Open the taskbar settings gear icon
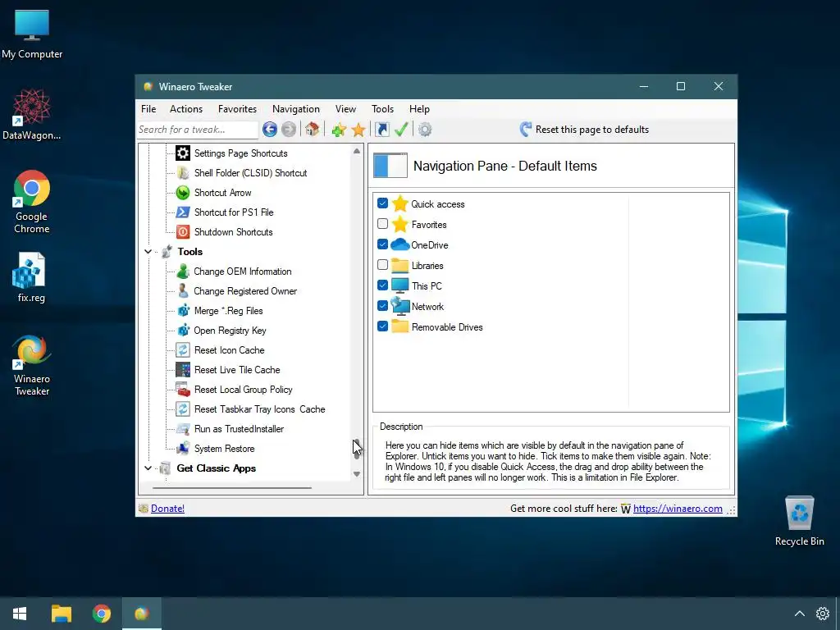 tap(822, 614)
